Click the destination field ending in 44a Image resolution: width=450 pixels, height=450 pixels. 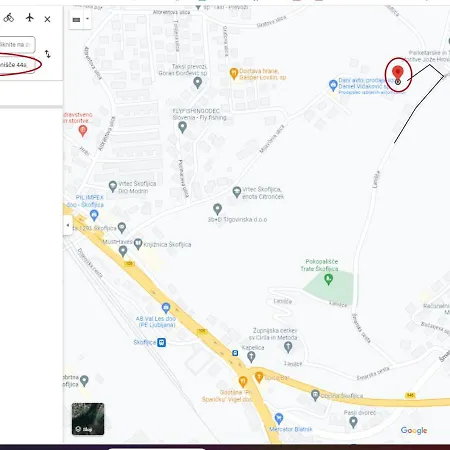pyautogui.click(x=17, y=65)
